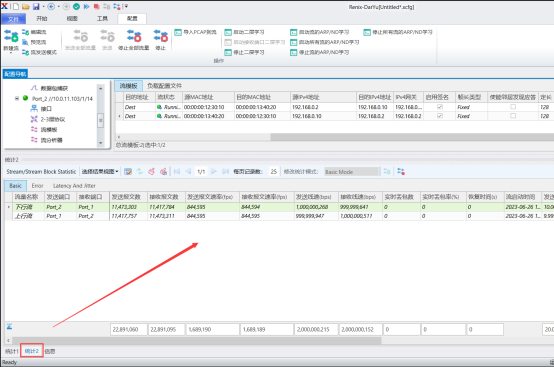The image size is (554, 367).
Task: Switch to the 开始 ribbon tab
Action: (42, 18)
